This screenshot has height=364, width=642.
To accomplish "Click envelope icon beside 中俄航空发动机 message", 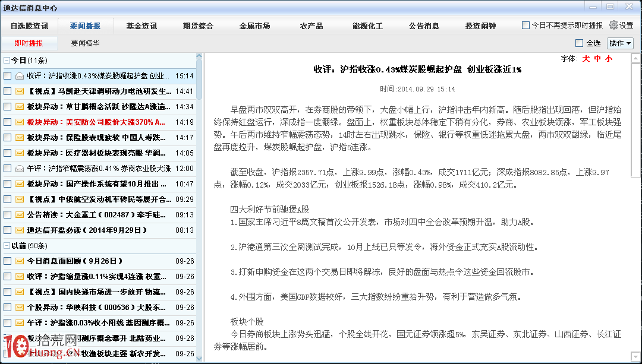I will click(x=19, y=200).
